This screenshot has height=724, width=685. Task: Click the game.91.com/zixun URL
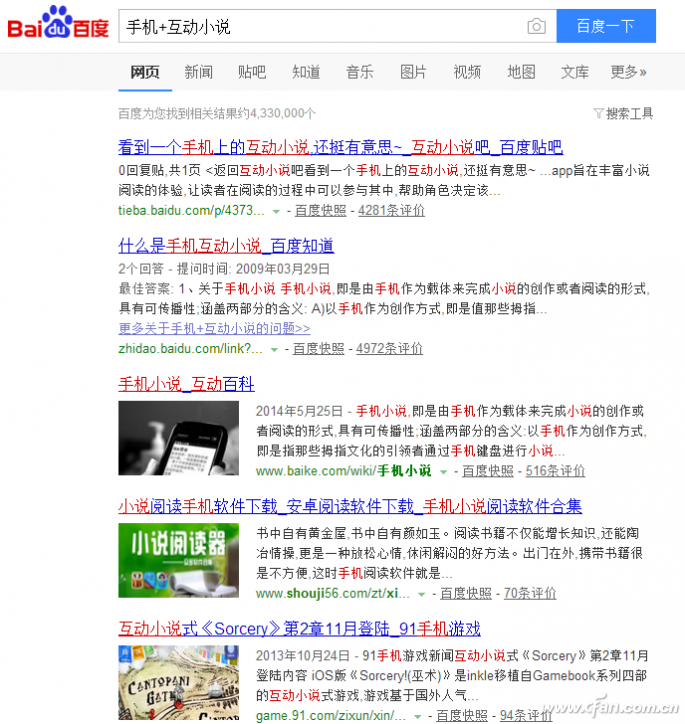[330, 716]
